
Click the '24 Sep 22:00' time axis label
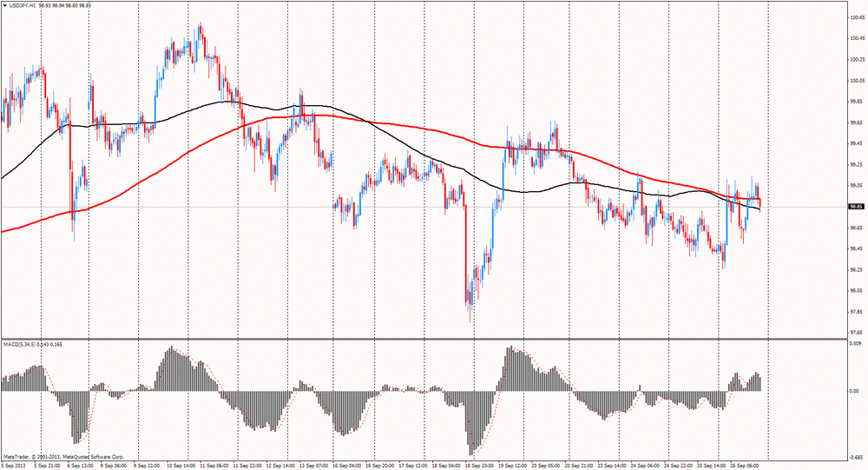[679, 466]
